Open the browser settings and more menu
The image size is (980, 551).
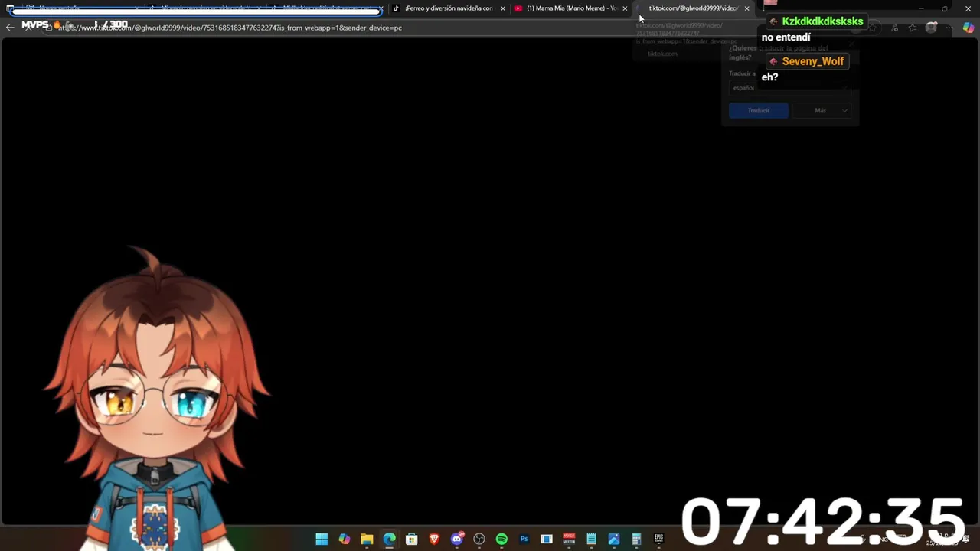click(950, 28)
